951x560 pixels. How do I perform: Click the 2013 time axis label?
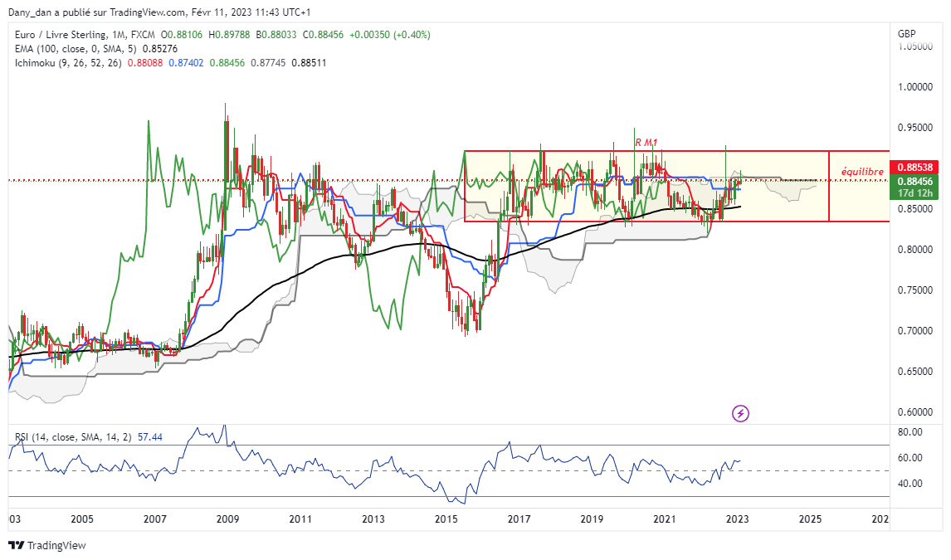pos(373,519)
